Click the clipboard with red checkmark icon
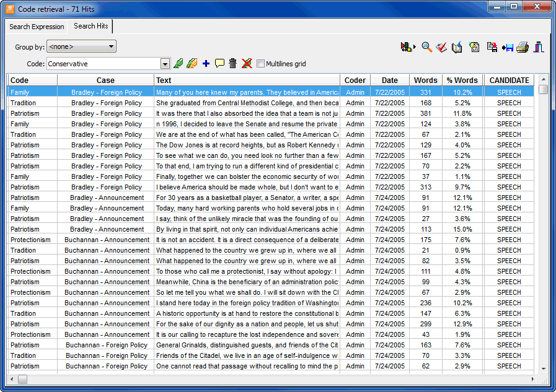This screenshot has height=392, width=556. pyautogui.click(x=441, y=47)
